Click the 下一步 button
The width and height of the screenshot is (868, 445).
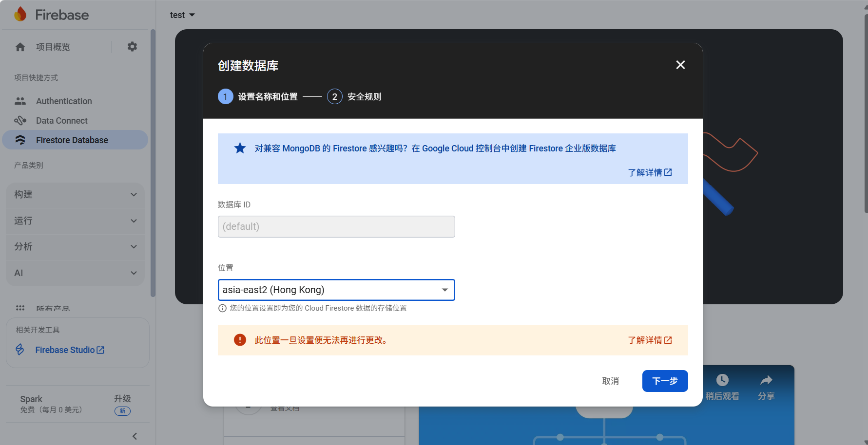pyautogui.click(x=665, y=381)
